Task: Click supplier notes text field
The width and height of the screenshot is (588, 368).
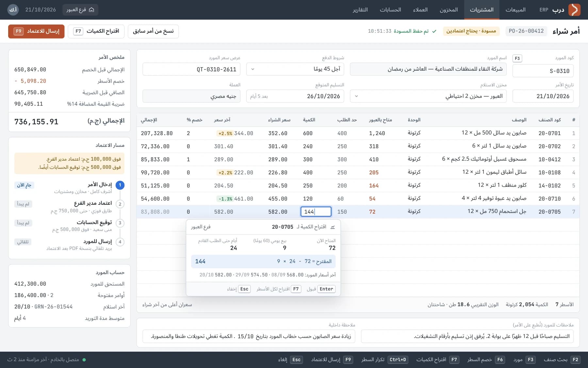Action: (467, 336)
